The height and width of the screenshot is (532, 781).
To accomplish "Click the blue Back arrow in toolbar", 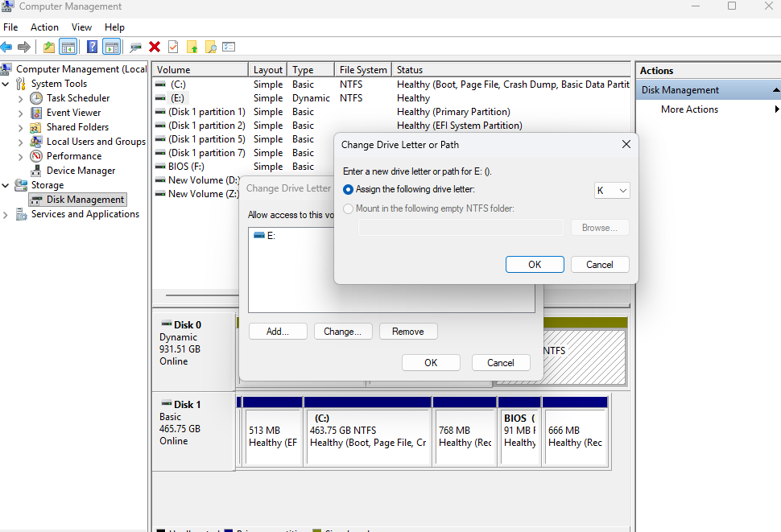I will tap(7, 47).
